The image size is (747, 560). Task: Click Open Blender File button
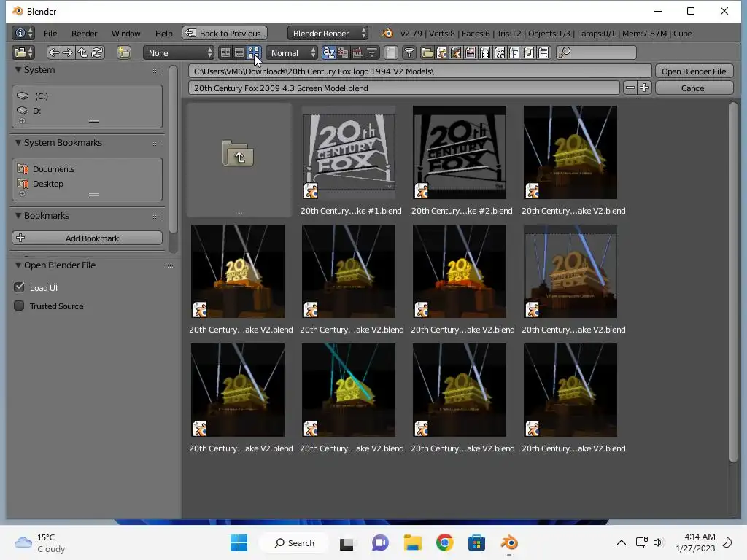click(694, 71)
